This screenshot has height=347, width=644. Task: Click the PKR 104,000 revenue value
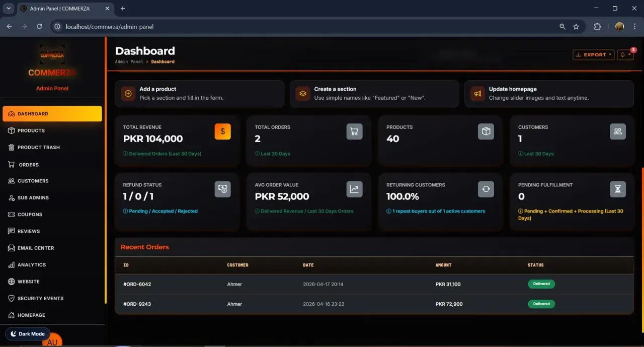153,139
